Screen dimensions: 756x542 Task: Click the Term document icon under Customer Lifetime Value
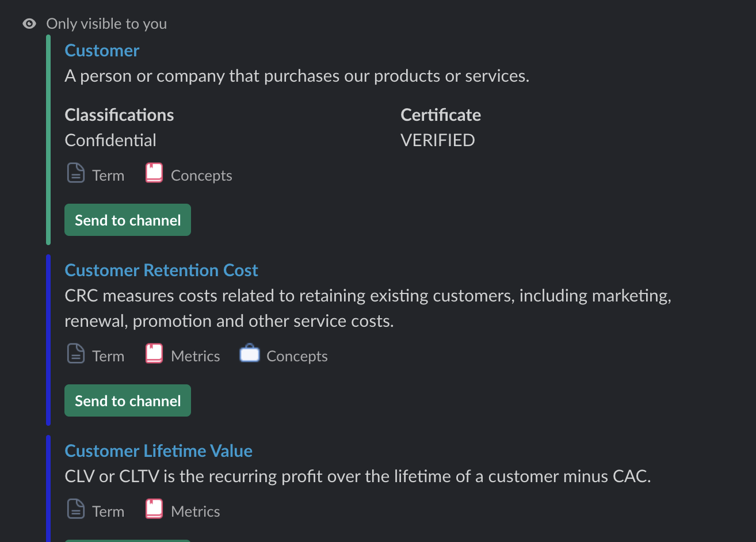coord(76,509)
